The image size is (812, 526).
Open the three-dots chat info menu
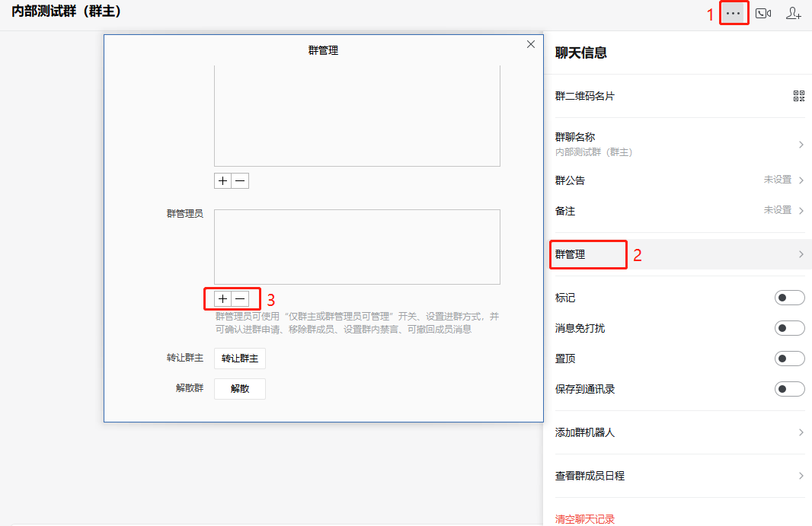point(734,14)
